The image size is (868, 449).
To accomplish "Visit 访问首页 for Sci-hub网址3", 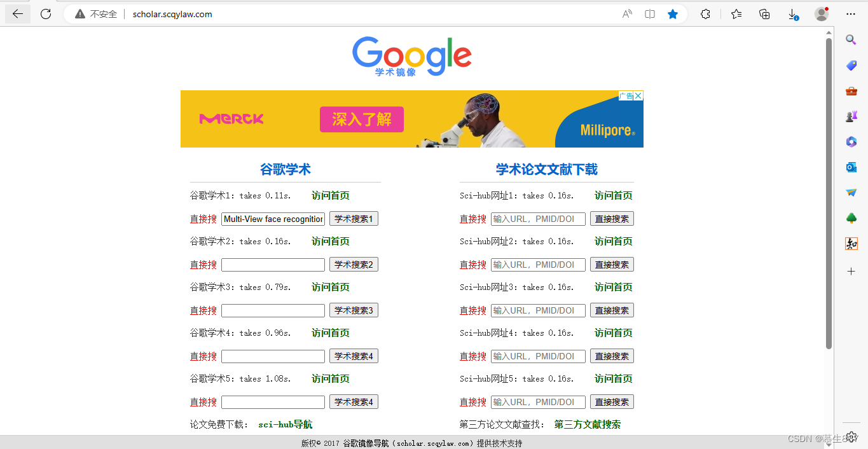I will point(614,287).
